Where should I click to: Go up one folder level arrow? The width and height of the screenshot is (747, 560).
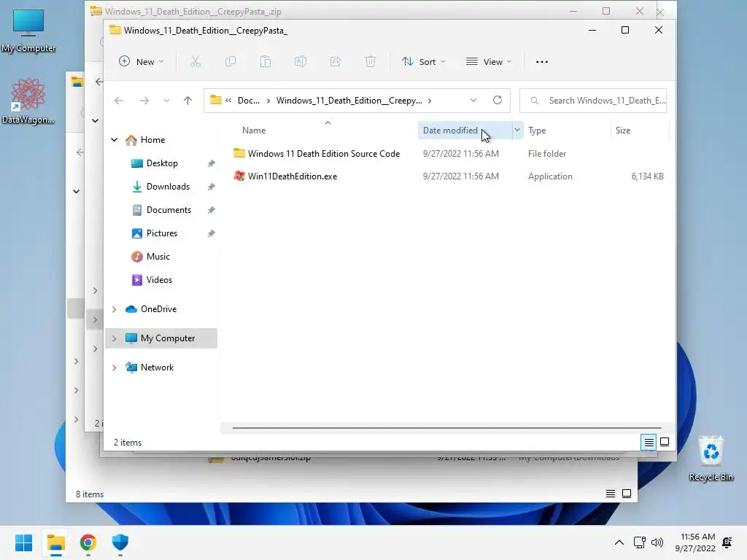[x=187, y=101]
